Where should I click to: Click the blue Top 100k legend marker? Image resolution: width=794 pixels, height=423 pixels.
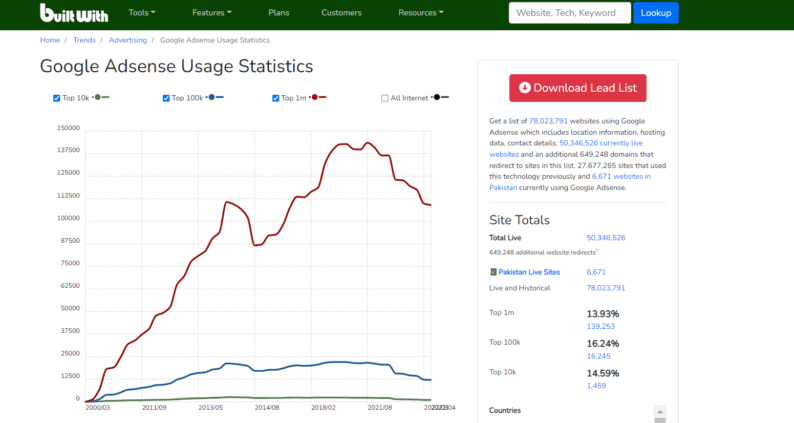215,97
